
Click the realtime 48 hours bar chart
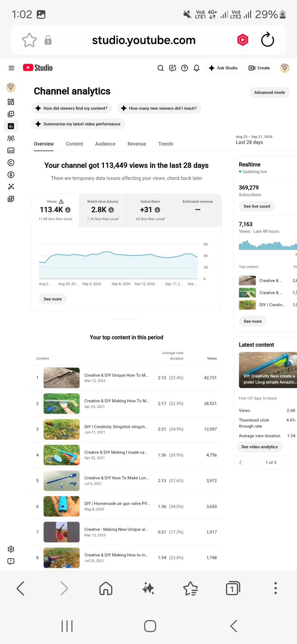click(x=268, y=245)
